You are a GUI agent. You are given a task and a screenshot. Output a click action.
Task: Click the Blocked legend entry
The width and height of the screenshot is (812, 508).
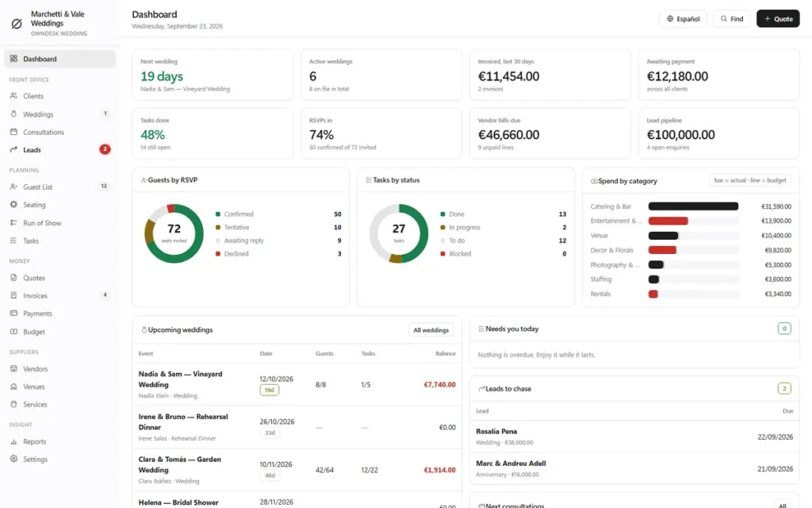point(503,253)
